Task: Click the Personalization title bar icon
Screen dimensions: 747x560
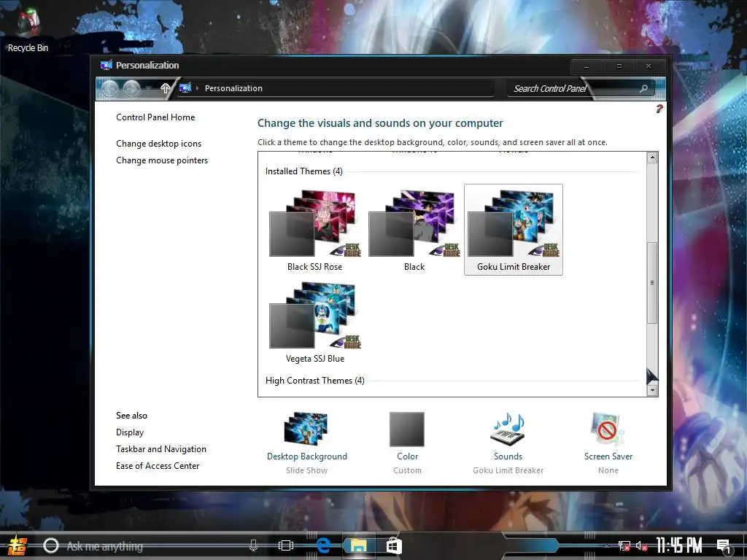Action: tap(107, 65)
